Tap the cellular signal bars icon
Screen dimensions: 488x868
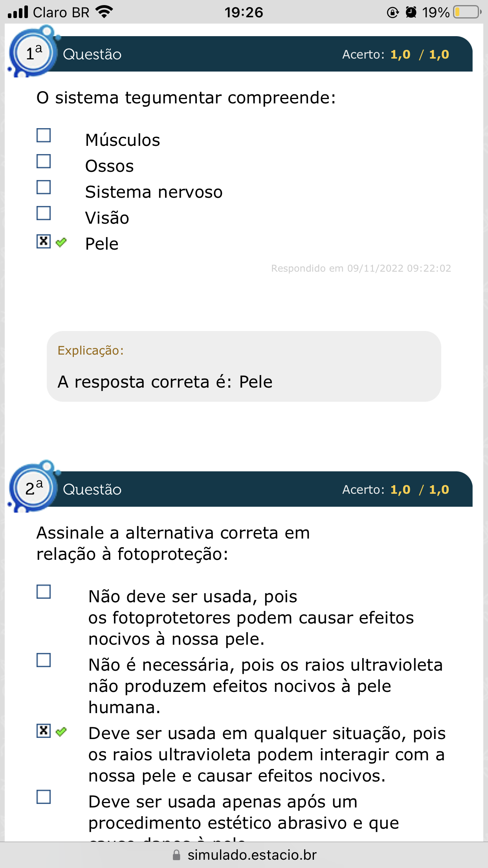click(x=18, y=12)
